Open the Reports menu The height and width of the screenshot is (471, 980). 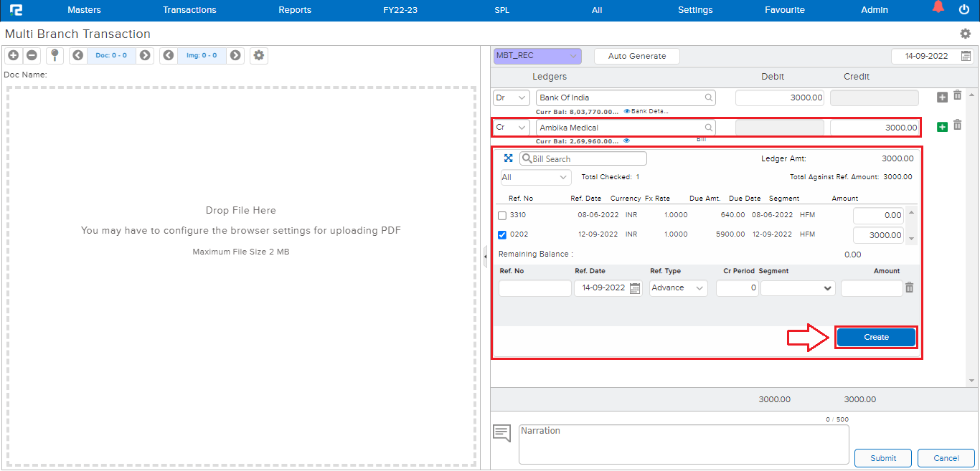coord(295,10)
